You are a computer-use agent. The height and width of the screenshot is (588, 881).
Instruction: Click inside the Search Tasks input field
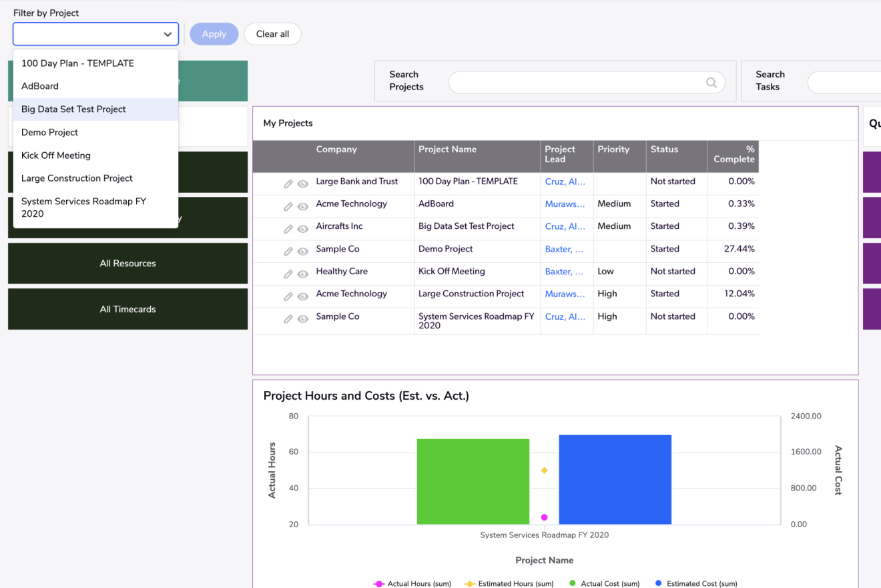point(848,83)
